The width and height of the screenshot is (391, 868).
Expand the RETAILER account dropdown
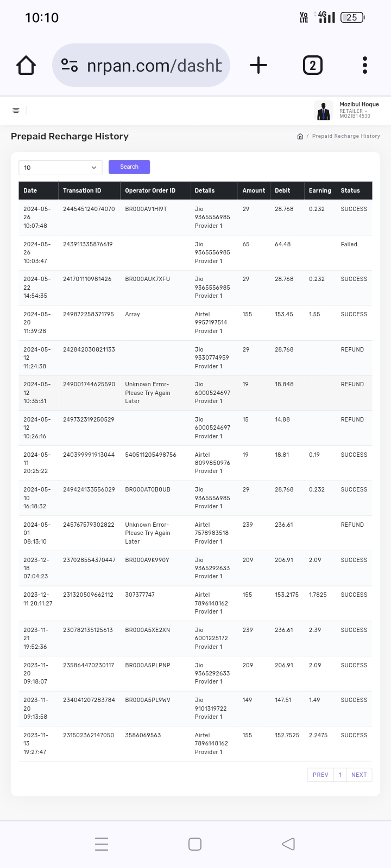(x=353, y=111)
